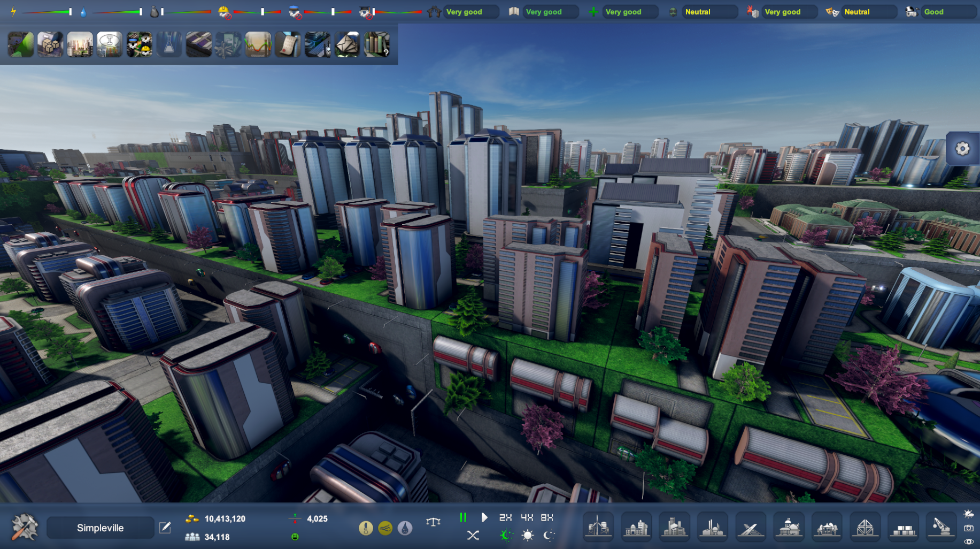This screenshot has height=549, width=980.
Task: Click the green happiness smiley indicator
Action: tap(295, 537)
